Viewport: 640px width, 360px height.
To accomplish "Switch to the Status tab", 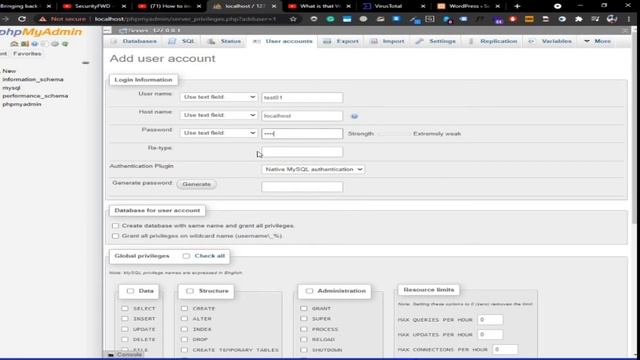I will 224,41.
